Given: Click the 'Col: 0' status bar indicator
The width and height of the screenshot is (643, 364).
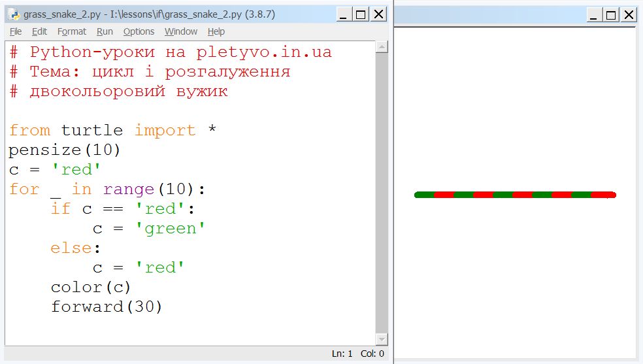Looking at the screenshot, I should pos(372,354).
